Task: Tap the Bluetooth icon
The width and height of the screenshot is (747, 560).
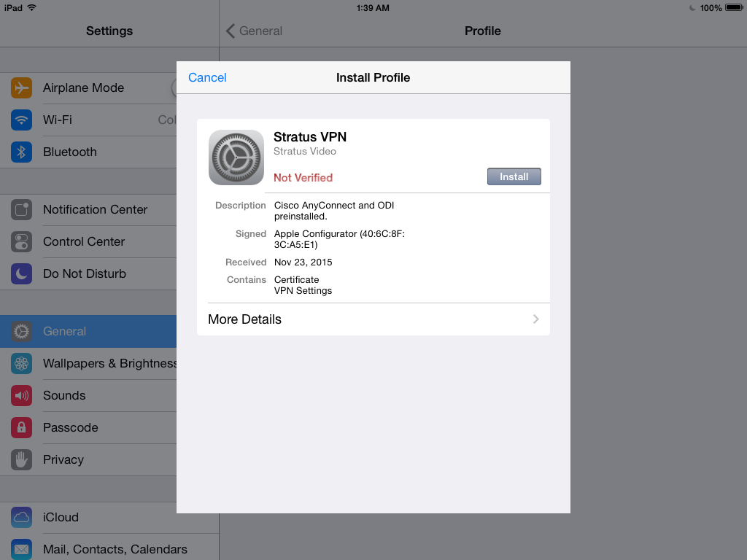Action: pos(21,152)
